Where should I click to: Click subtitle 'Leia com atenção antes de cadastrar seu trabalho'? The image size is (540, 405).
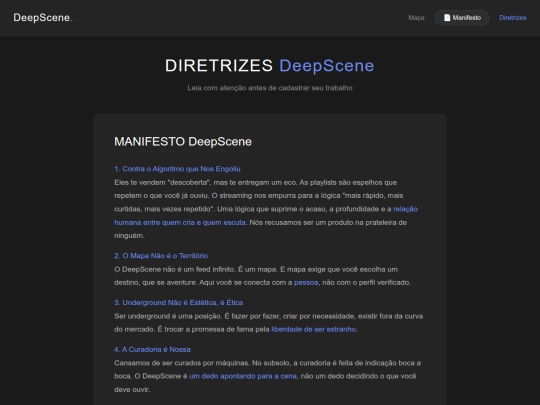(x=270, y=88)
